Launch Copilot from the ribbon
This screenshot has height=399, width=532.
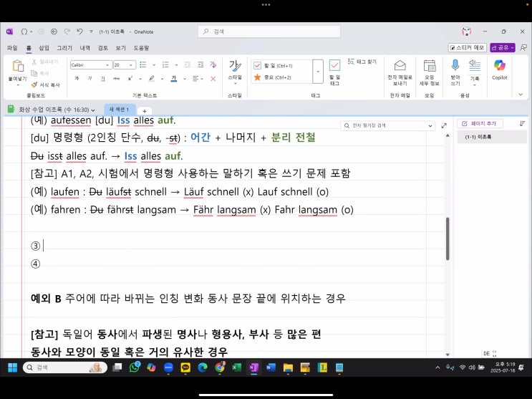pyautogui.click(x=500, y=69)
